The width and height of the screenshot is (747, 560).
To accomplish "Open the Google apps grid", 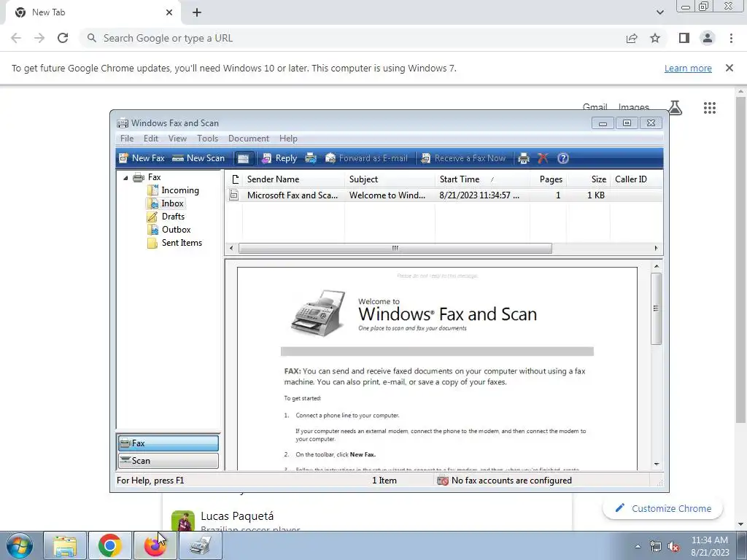I will 710,108.
